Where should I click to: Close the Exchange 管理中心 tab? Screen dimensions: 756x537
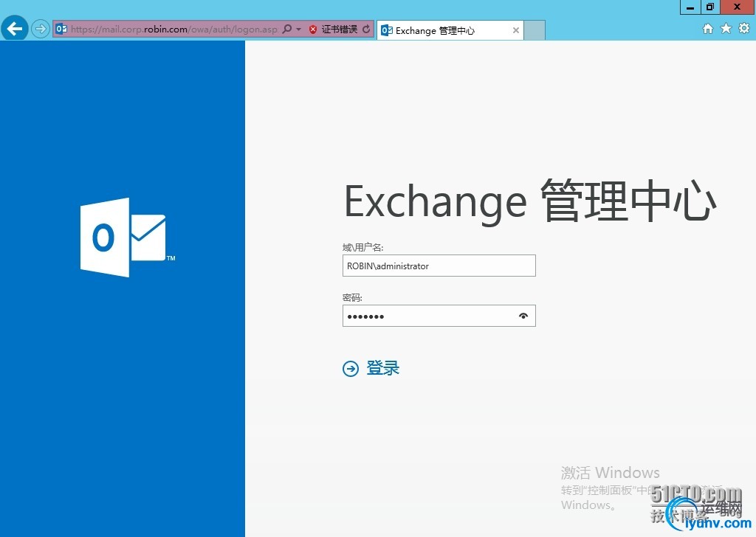(x=516, y=30)
